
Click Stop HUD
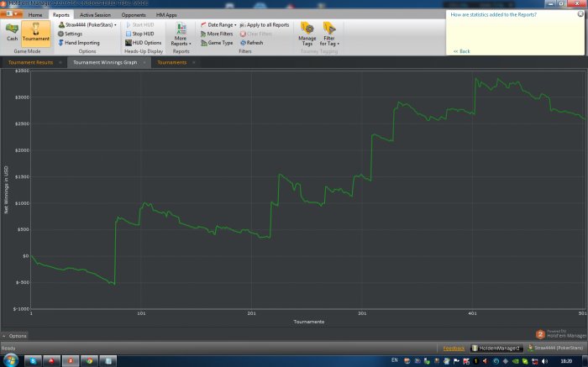pos(142,34)
